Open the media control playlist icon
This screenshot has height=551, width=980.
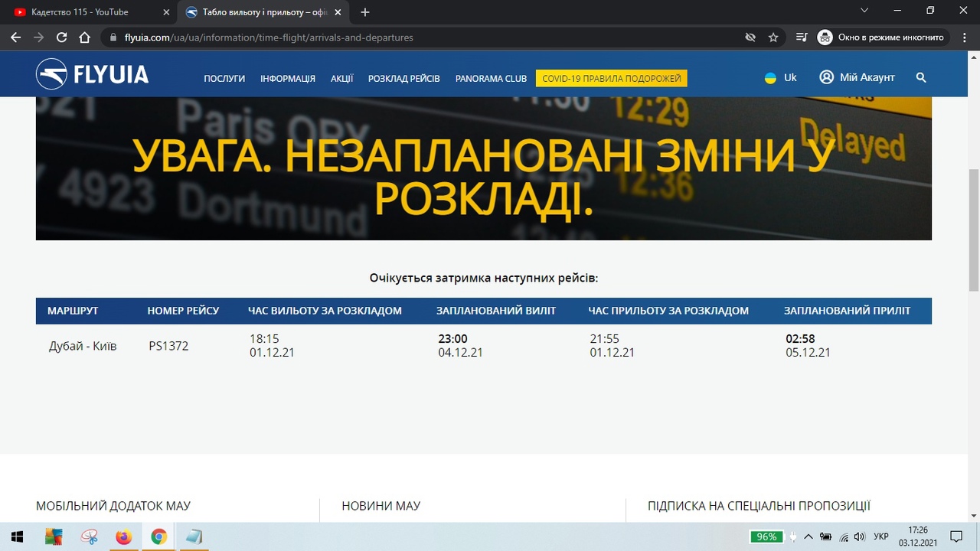[801, 37]
